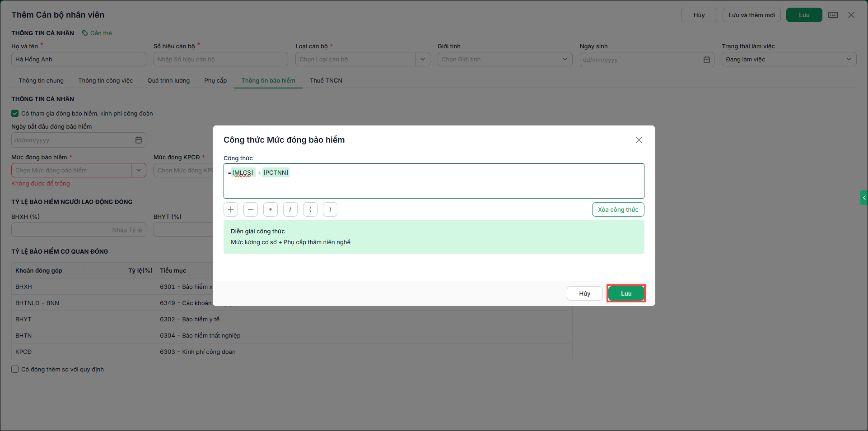The image size is (868, 431).
Task: Click the [MLCS] token in the formula
Action: pyautogui.click(x=243, y=172)
